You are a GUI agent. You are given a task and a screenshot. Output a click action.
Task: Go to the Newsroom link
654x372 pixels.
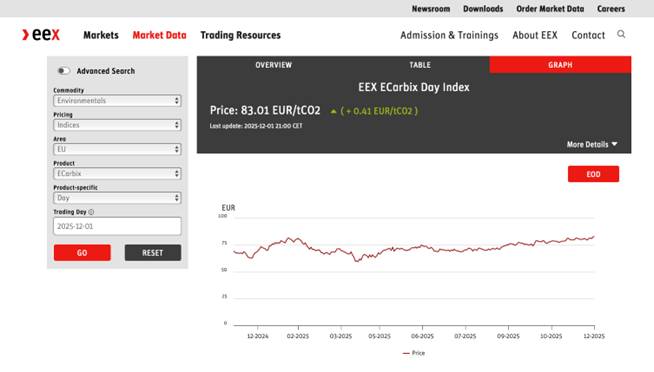[x=431, y=9]
